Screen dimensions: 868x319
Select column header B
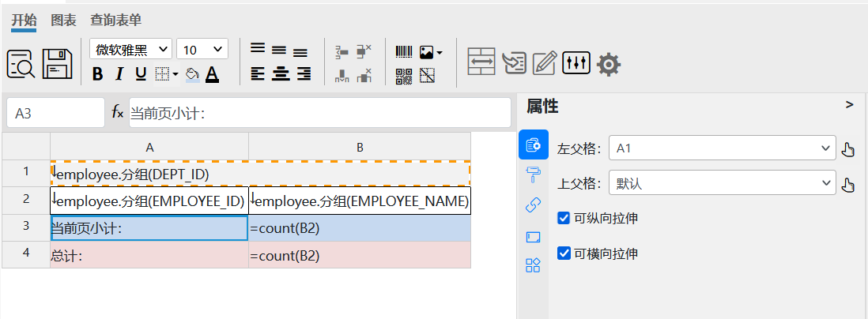pyautogui.click(x=360, y=147)
